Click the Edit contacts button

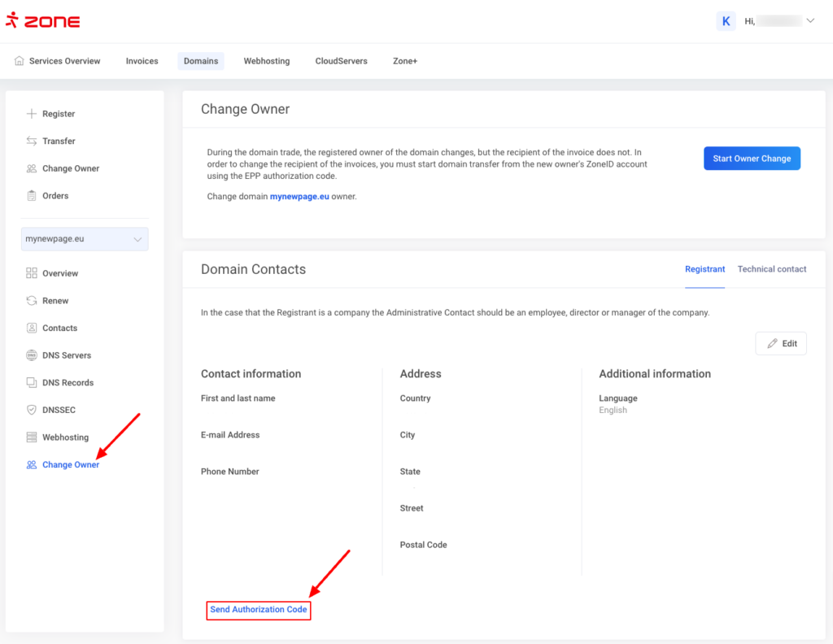pos(781,344)
